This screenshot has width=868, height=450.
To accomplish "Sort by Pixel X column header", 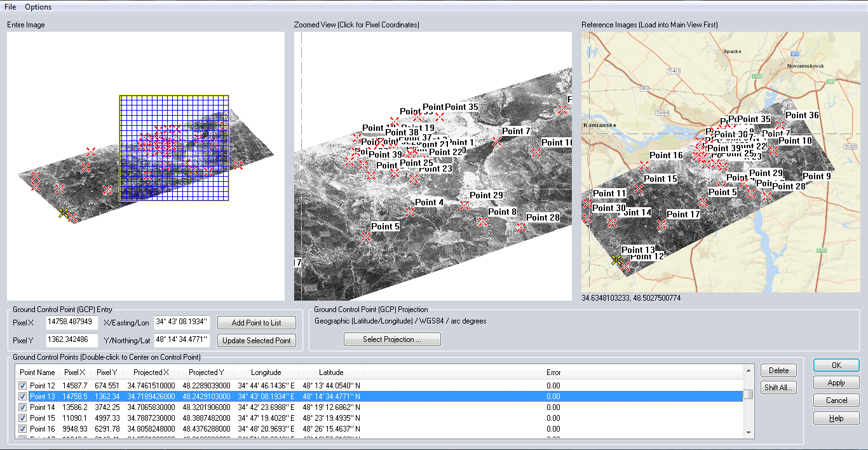I will coord(75,372).
